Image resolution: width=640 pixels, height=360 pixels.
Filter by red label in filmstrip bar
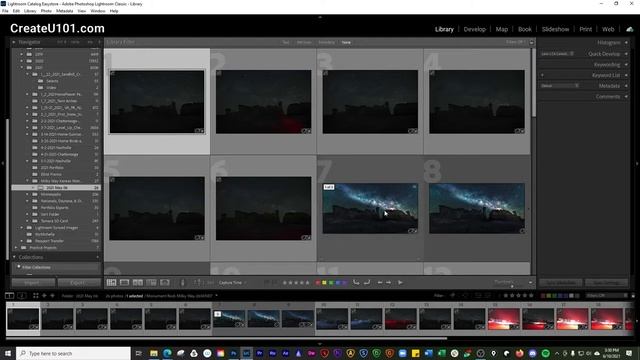click(543, 296)
